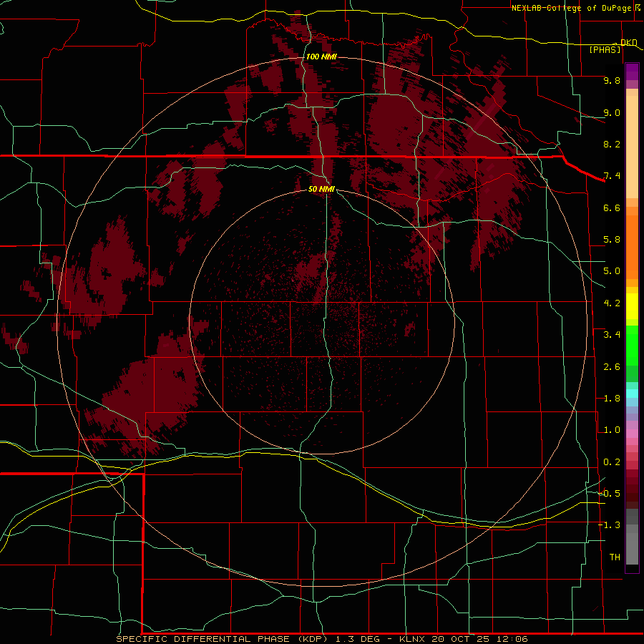Click the 2.6 value on the color scale
644x644 pixels.
coord(612,367)
